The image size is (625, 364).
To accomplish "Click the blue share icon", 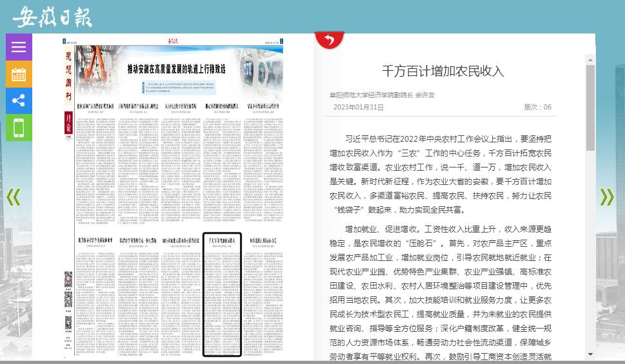I will click(x=19, y=101).
